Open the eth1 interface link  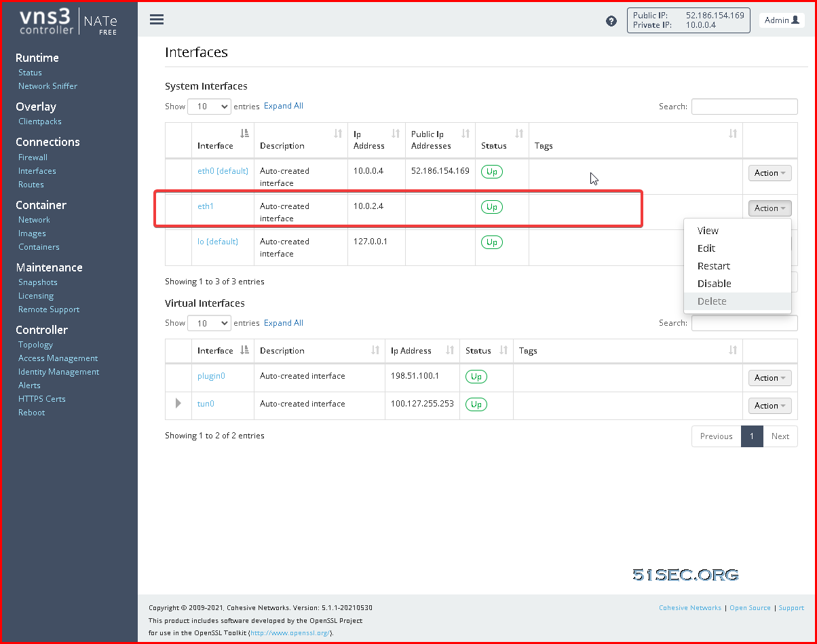click(x=206, y=206)
